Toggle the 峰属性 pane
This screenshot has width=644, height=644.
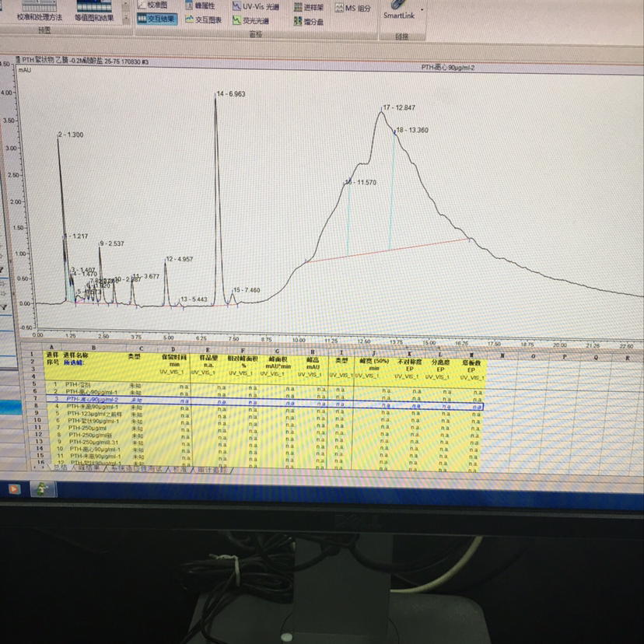pyautogui.click(x=200, y=5)
